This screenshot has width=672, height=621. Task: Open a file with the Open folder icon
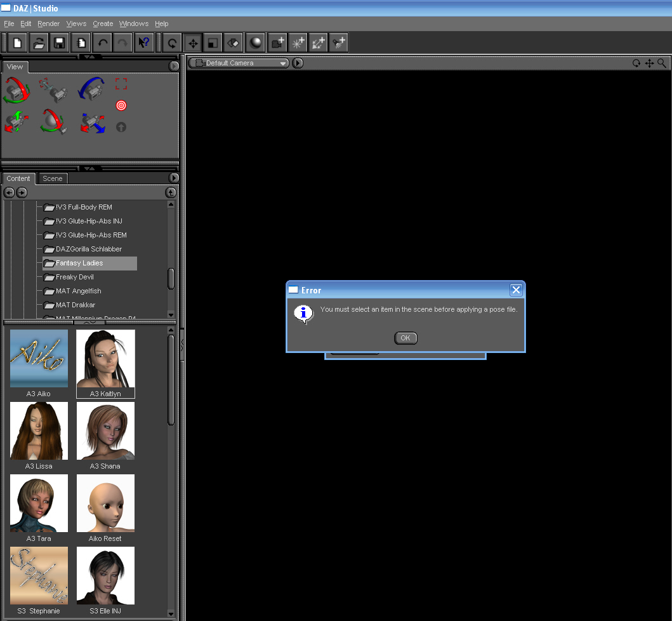point(39,43)
